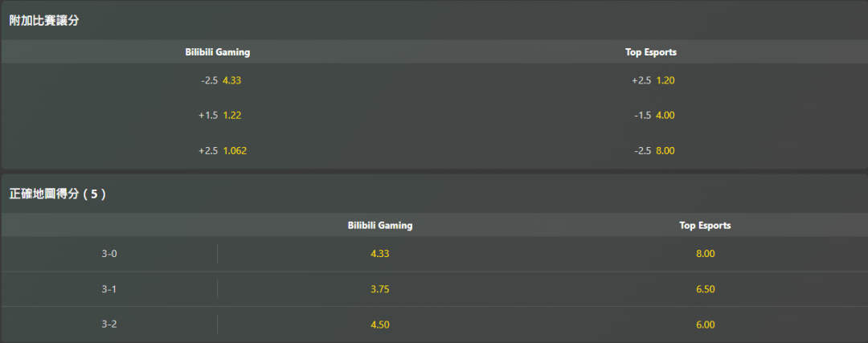The height and width of the screenshot is (343, 868).
Task: Pick Top Esports 3-2 score at 6.00
Action: pos(705,325)
